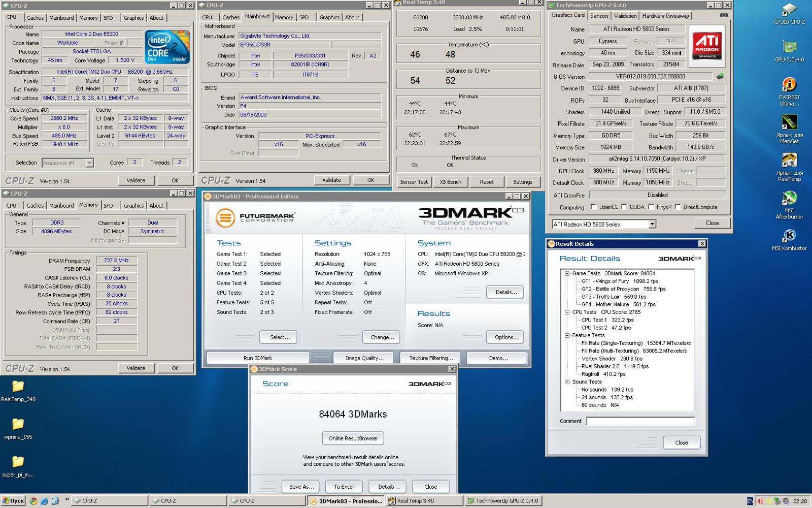The height and width of the screenshot is (508, 812).
Task: Click the ATI Radeon logo in GPU-Z
Action: 707,46
